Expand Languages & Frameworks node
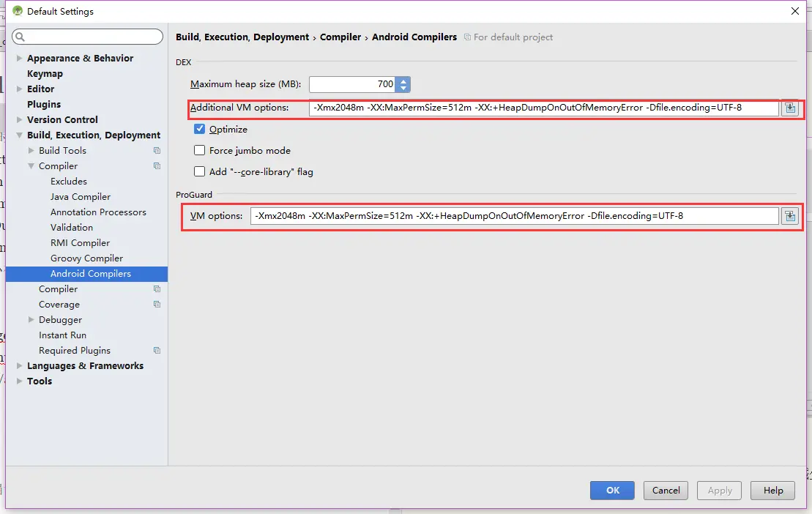Viewport: 812px width, 514px height. tap(19, 366)
